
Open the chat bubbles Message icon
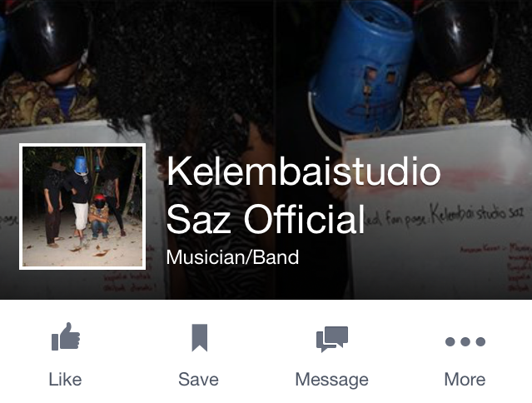[332, 339]
